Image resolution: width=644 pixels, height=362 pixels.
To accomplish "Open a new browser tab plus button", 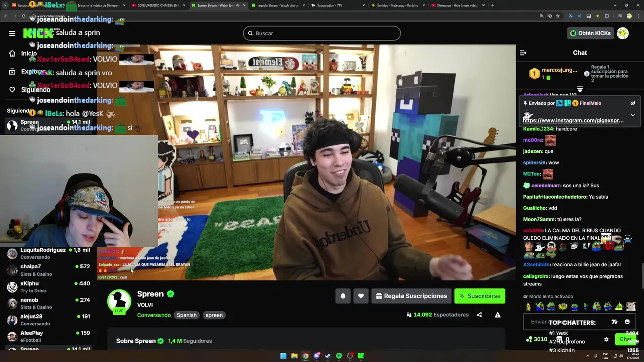I will pos(492,5).
